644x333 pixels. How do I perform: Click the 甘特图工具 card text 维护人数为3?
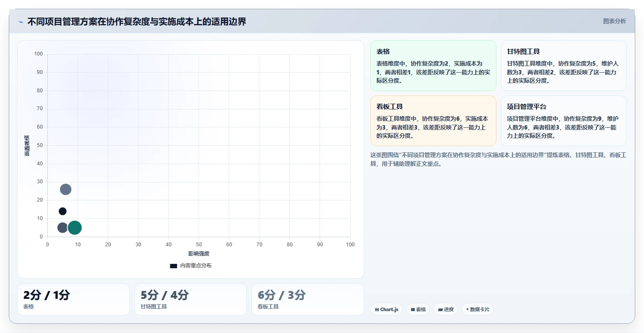click(563, 68)
